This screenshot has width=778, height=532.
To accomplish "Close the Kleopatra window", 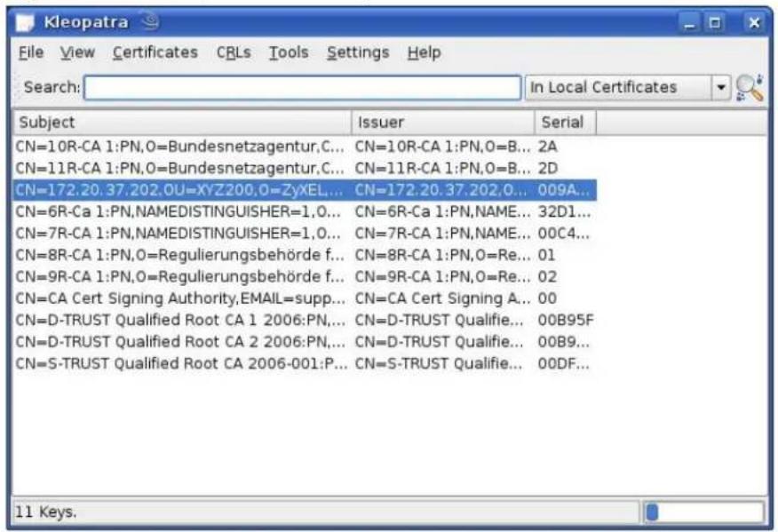I will click(x=754, y=23).
